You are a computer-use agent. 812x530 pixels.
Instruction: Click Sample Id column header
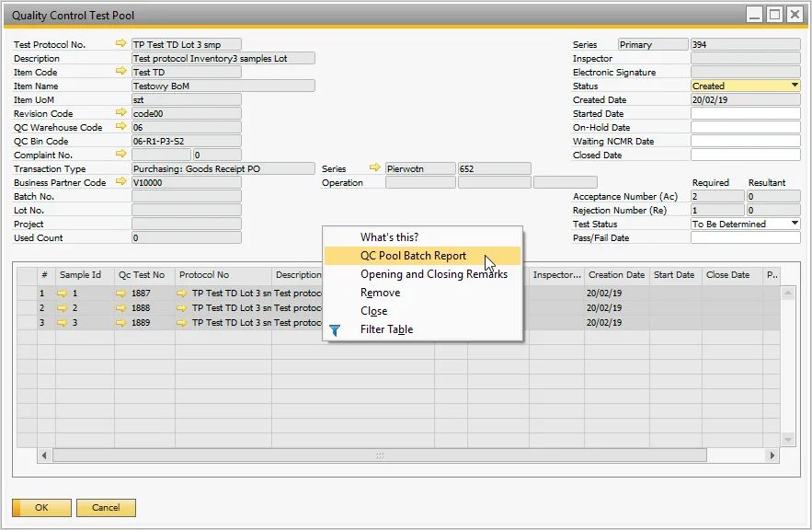85,275
